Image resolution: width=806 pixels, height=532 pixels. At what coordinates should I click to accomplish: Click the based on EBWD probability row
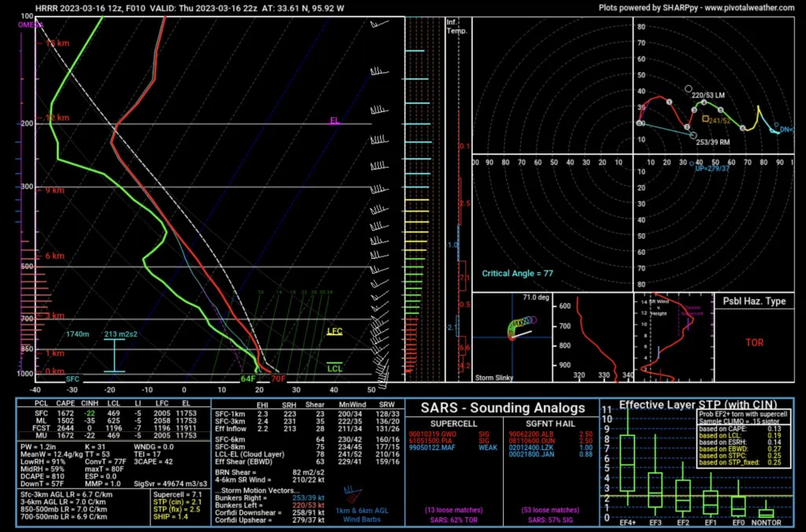pyautogui.click(x=740, y=449)
